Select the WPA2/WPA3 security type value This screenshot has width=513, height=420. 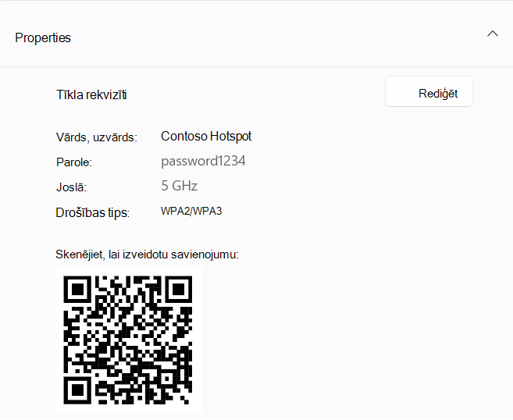(191, 211)
